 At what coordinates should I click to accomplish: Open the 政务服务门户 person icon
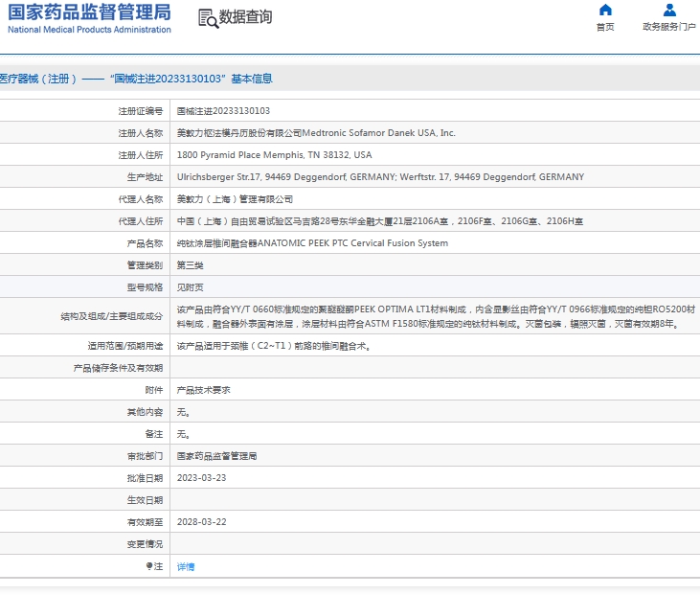[669, 10]
